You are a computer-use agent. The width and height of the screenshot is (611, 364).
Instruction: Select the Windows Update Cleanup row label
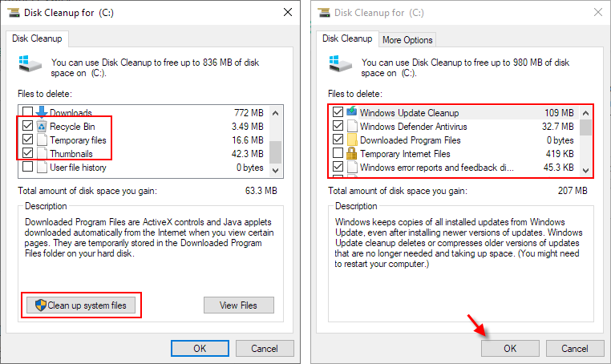coord(409,112)
